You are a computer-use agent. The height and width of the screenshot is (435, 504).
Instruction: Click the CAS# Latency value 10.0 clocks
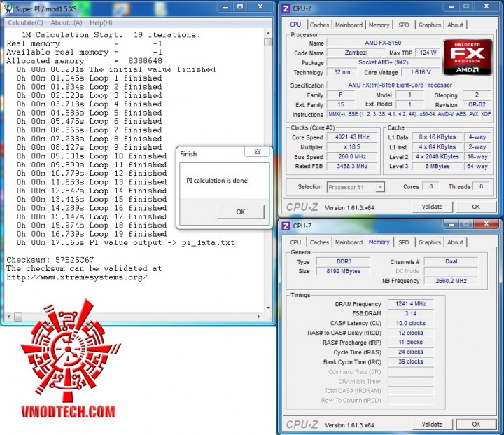410,323
